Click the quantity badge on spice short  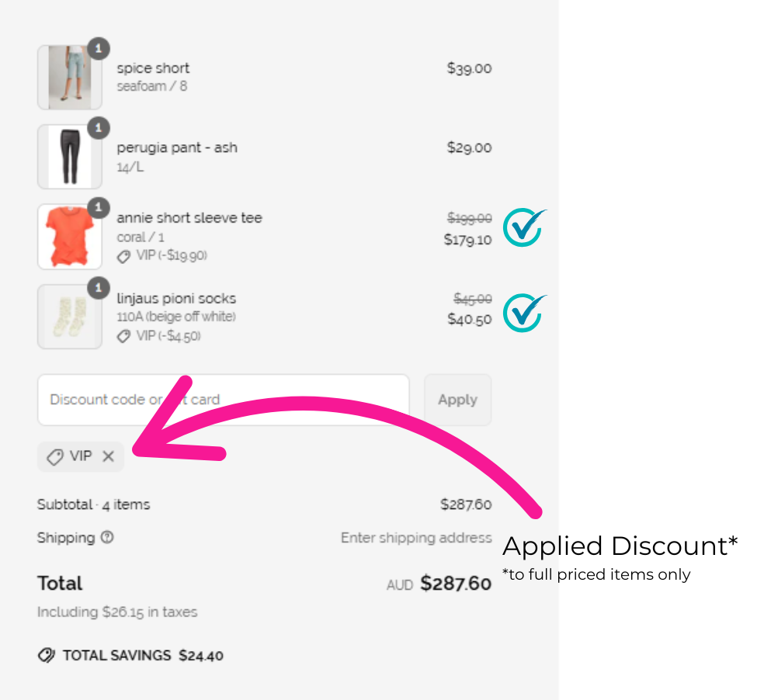pos(98,49)
